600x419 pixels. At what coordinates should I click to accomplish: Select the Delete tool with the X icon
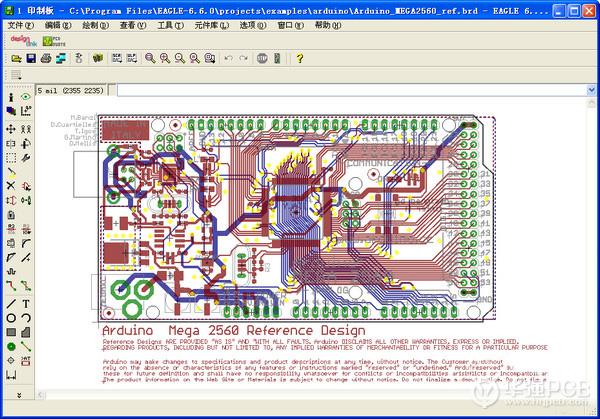point(11,186)
